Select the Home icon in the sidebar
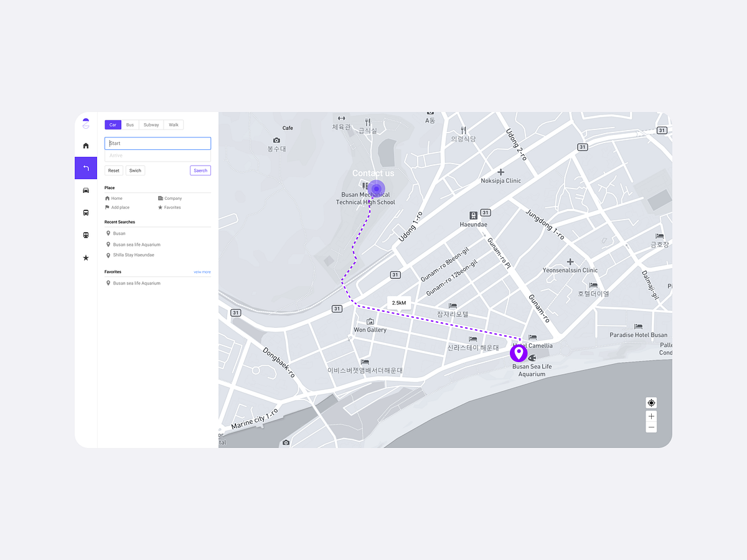The image size is (747, 560). (86, 145)
